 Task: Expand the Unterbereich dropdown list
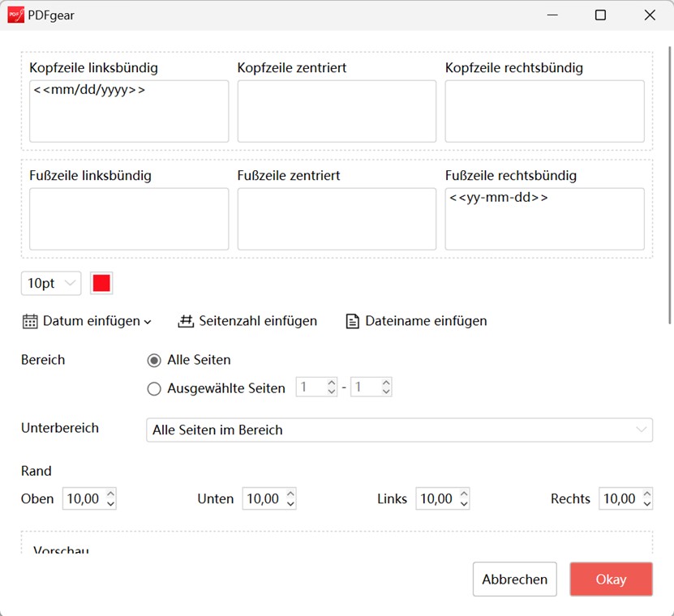pos(642,430)
